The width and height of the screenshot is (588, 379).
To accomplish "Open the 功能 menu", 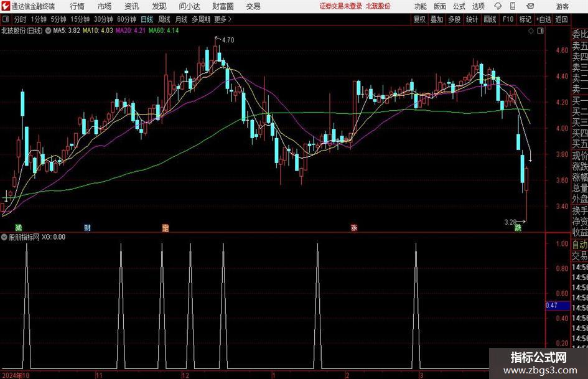I will [x=421, y=6].
